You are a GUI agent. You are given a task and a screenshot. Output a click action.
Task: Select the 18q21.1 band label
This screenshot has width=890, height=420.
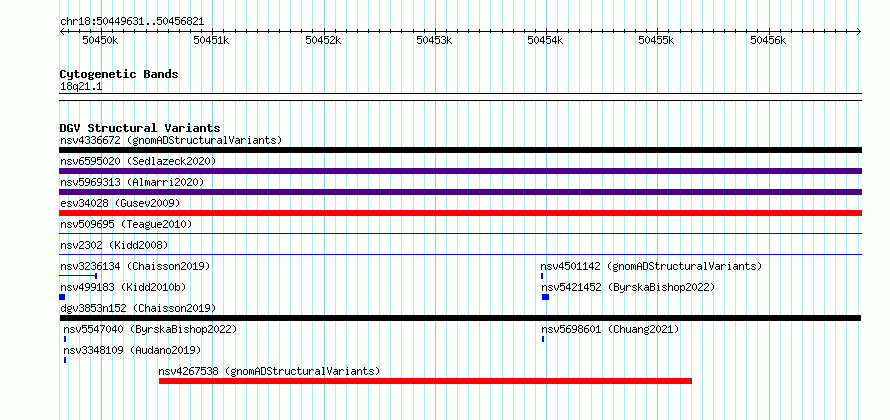(81, 87)
